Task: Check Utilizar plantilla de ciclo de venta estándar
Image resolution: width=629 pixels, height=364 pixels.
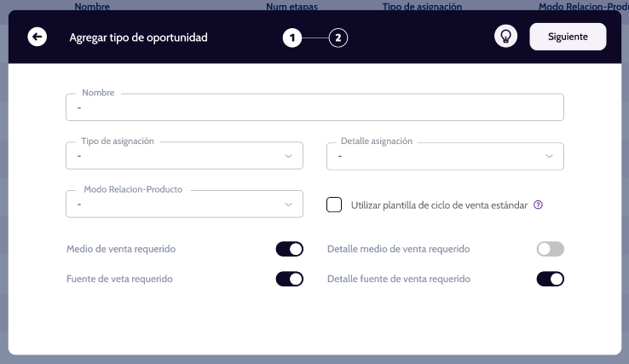Action: coord(335,205)
